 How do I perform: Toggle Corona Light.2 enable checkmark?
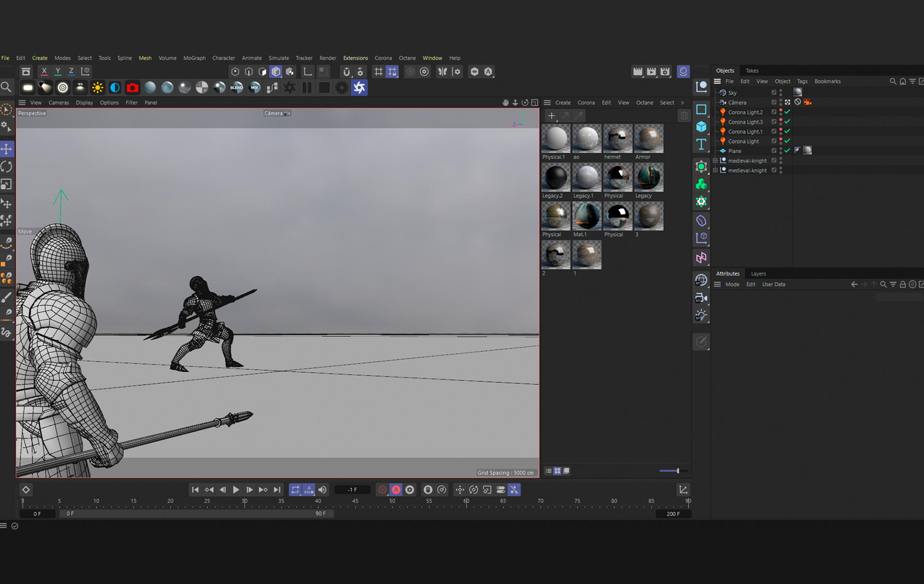[x=787, y=112]
